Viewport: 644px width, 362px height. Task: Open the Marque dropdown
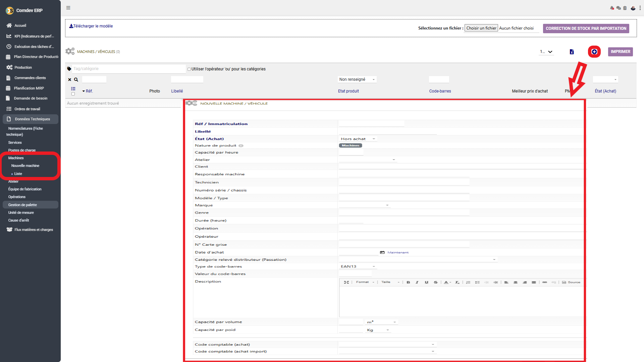[x=365, y=205]
